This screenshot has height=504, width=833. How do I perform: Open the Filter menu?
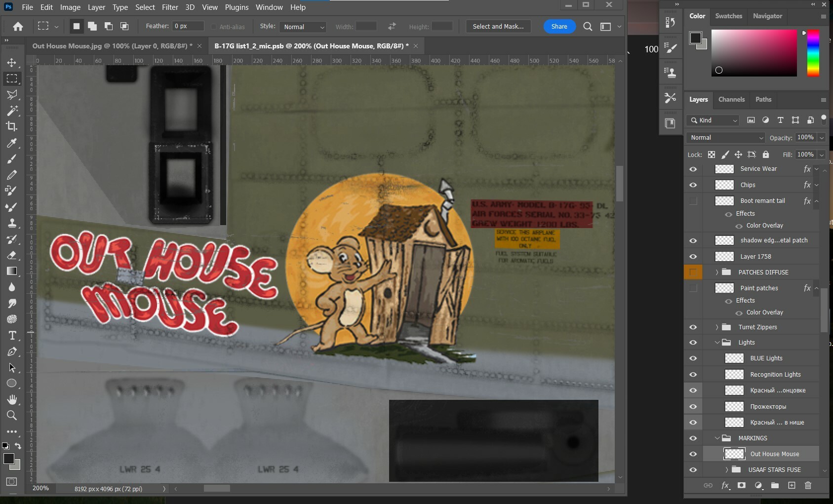[x=170, y=7]
